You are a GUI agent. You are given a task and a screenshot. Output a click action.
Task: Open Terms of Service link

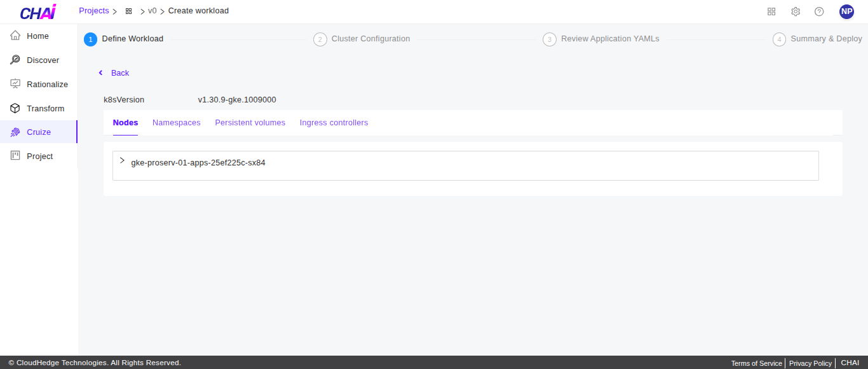tap(756, 363)
